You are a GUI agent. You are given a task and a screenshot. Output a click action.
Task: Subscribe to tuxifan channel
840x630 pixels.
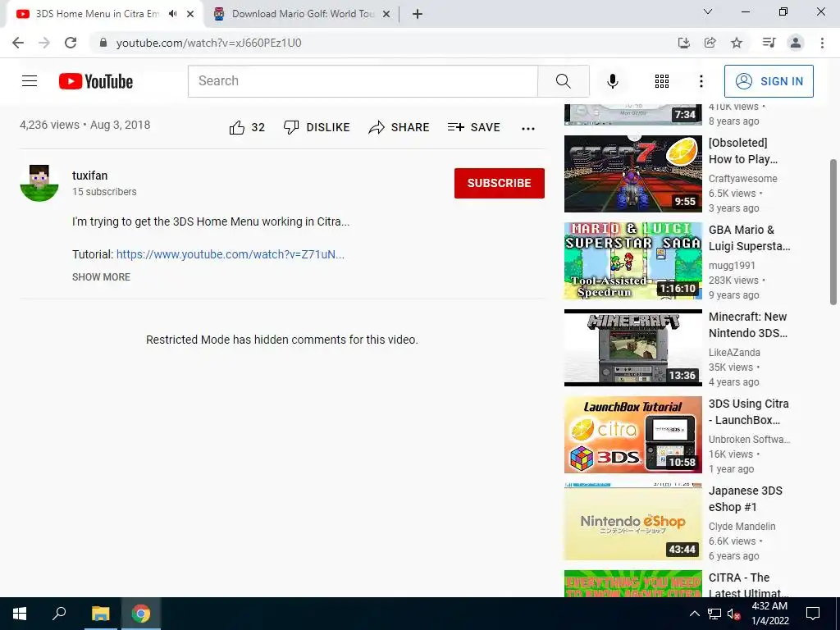pyautogui.click(x=500, y=183)
